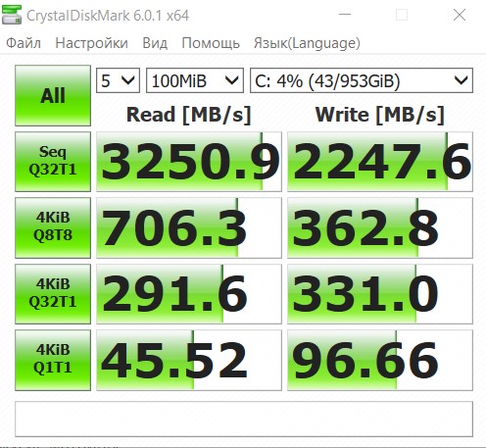Open the Язык(Language) menu
Image resolution: width=486 pixels, height=448 pixels.
pyautogui.click(x=307, y=43)
